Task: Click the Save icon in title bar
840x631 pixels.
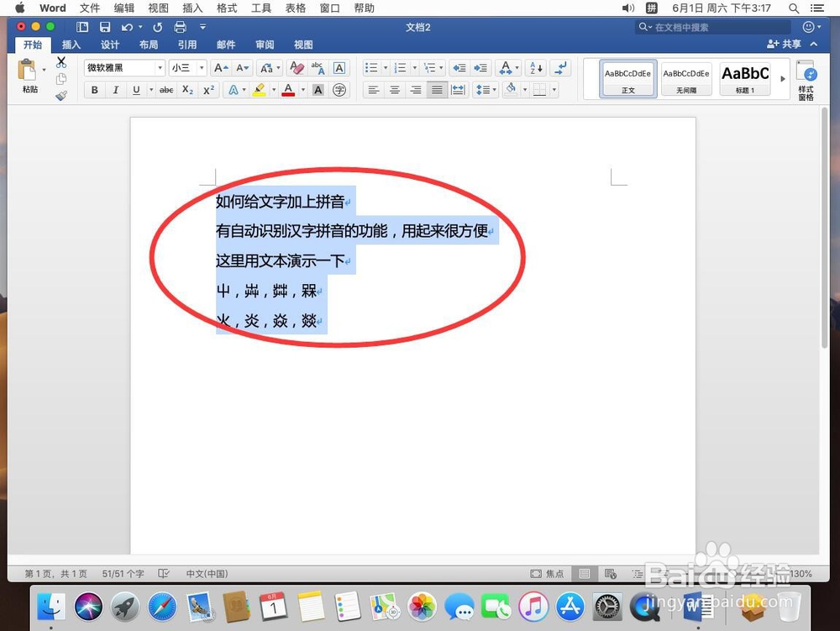Action: 105,27
